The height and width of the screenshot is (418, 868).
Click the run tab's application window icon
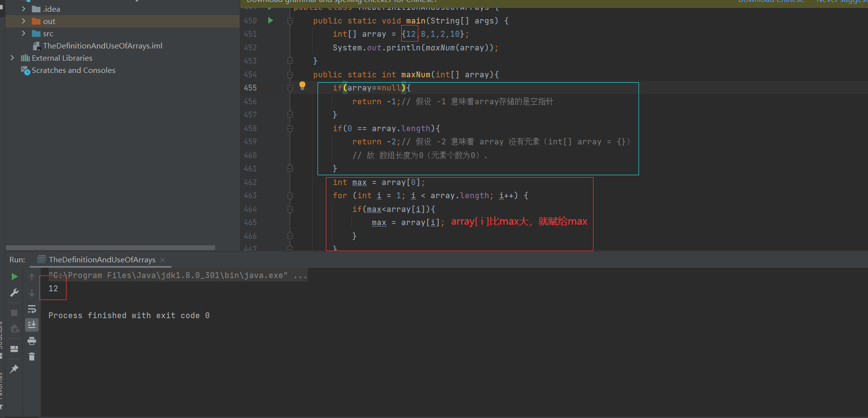click(42, 259)
